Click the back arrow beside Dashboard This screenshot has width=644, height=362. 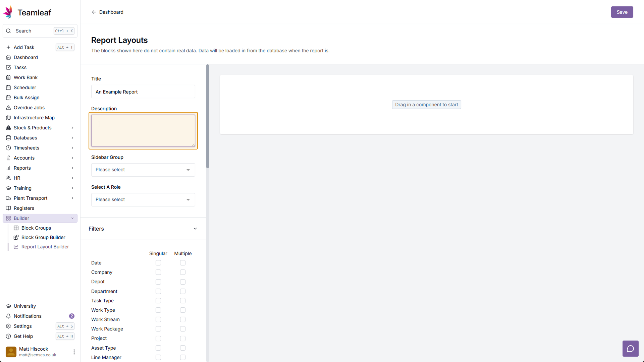coord(94,12)
